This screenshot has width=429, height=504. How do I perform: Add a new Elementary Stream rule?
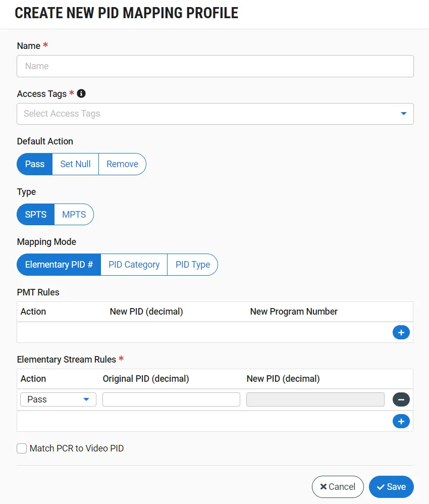[401, 421]
